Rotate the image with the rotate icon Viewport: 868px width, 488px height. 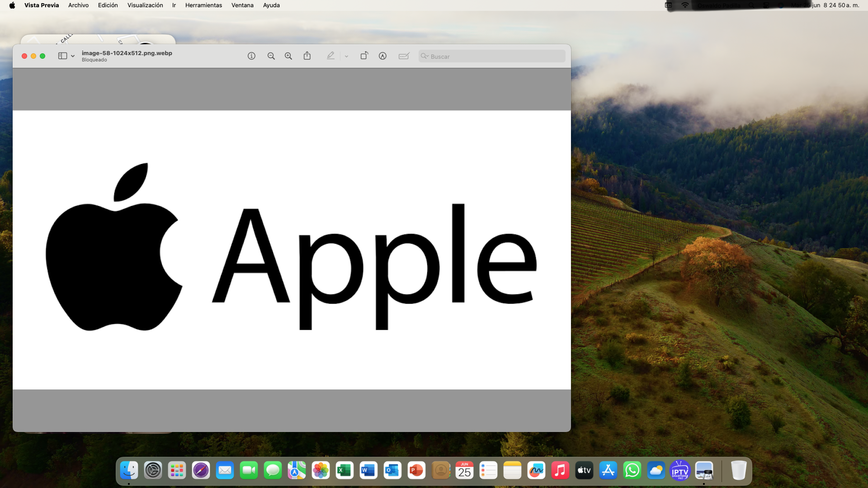click(364, 56)
